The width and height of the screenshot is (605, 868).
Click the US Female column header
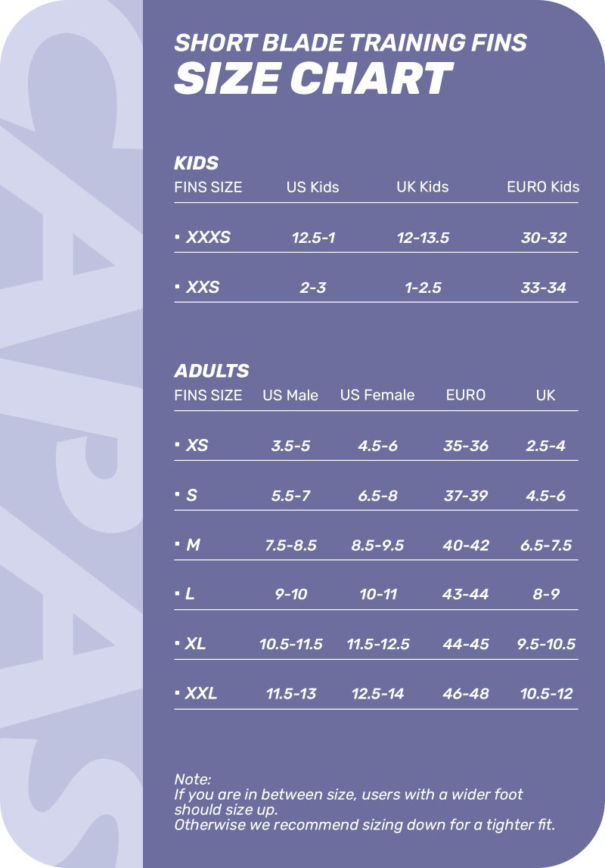377,395
